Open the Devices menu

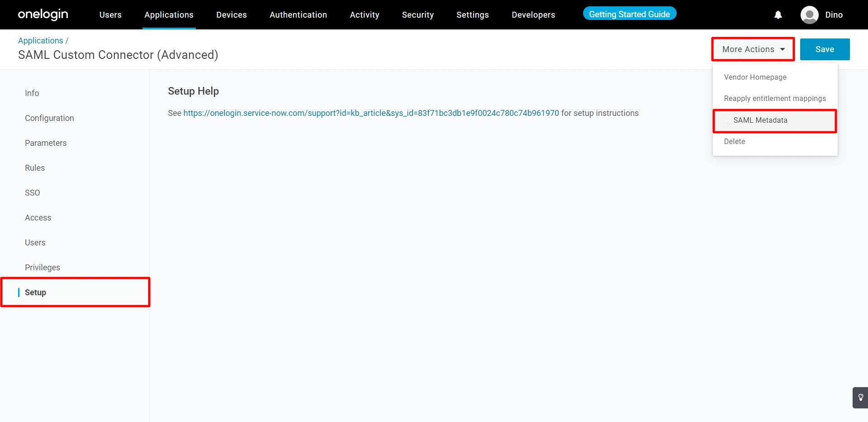point(232,15)
